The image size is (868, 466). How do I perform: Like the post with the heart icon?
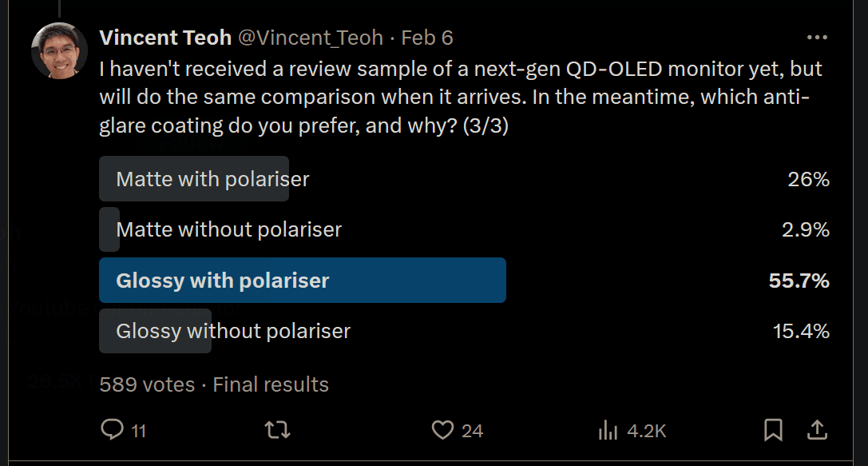pyautogui.click(x=442, y=430)
